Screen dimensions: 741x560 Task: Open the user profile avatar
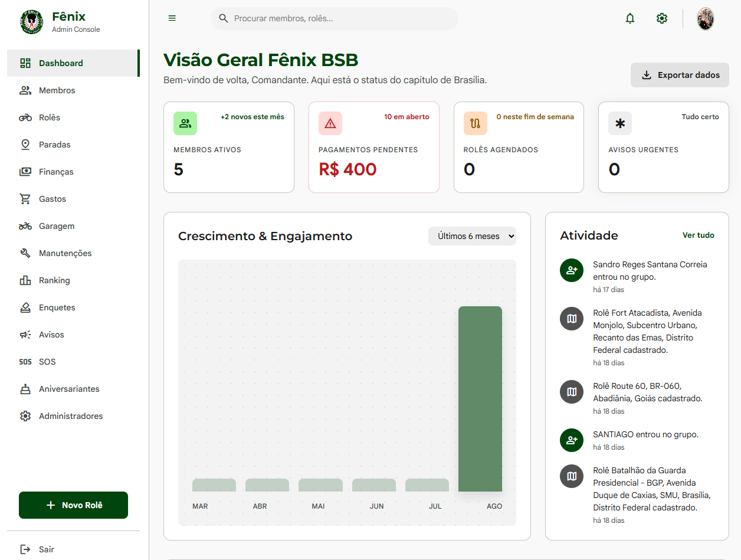coord(706,19)
